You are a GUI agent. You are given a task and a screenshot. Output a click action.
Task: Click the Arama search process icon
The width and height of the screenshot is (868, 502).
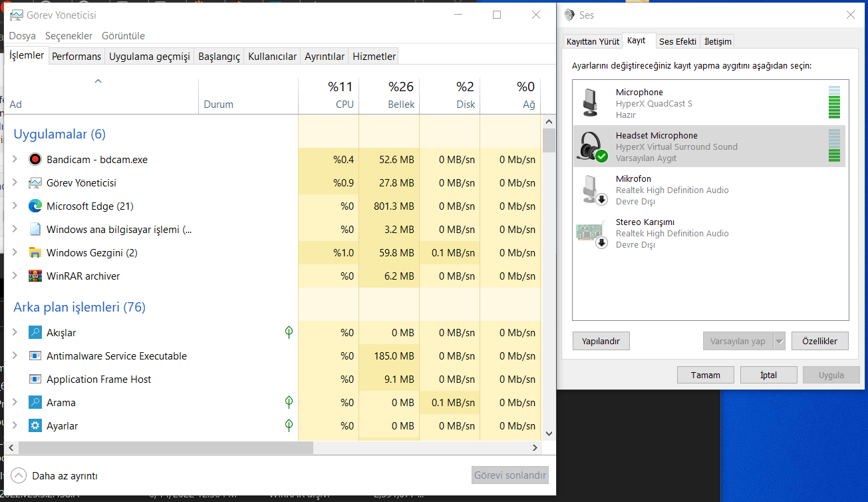(35, 402)
